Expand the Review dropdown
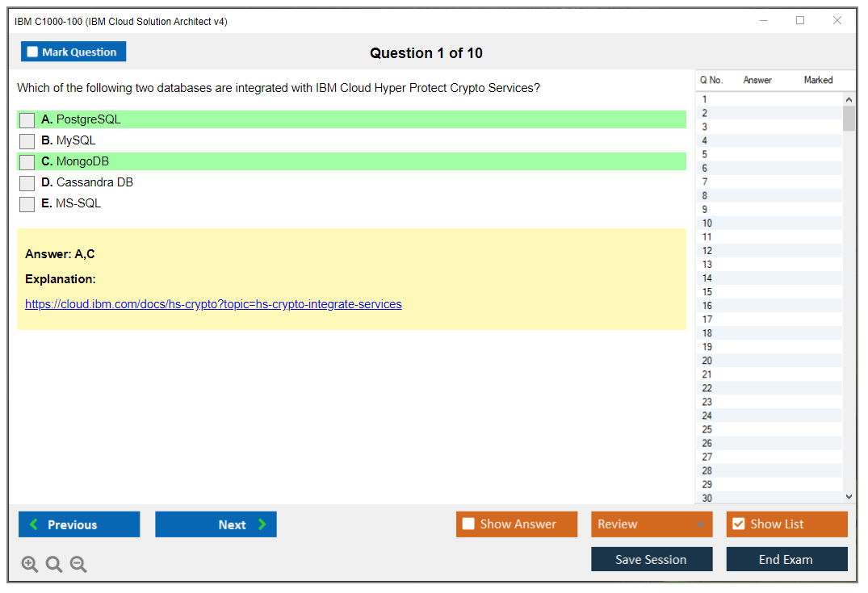This screenshot has width=868, height=593. 651,524
